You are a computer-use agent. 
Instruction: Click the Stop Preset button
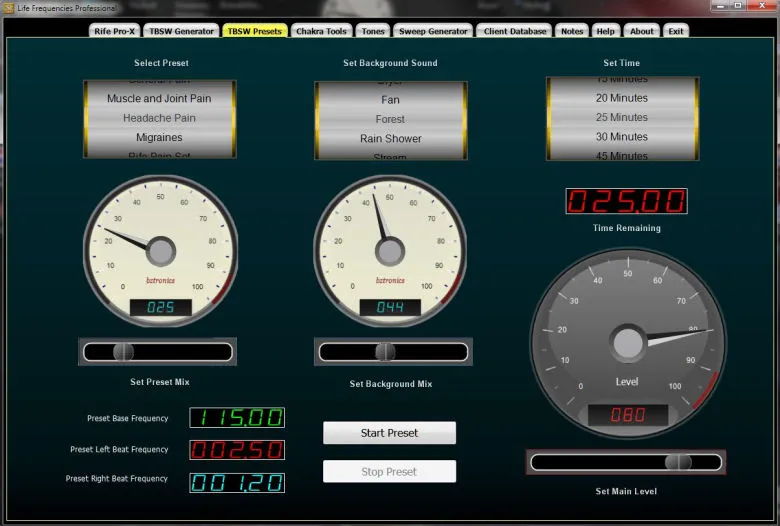pyautogui.click(x=389, y=472)
